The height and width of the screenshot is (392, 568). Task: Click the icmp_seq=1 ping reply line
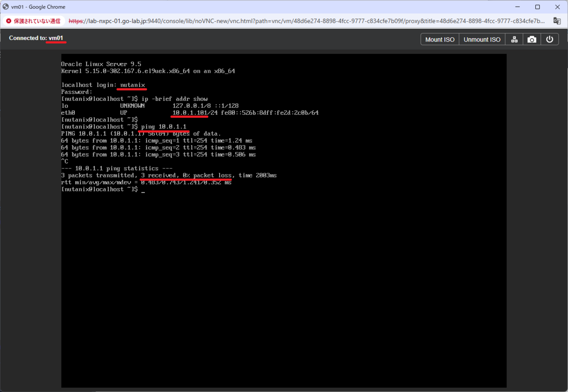pos(157,140)
